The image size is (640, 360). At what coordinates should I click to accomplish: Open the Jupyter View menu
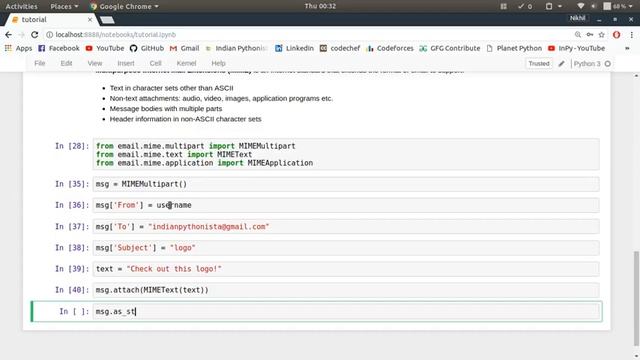[x=95, y=63]
